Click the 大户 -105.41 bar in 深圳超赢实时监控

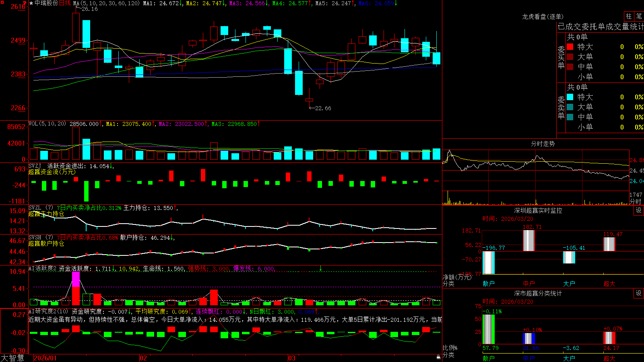(x=569, y=257)
